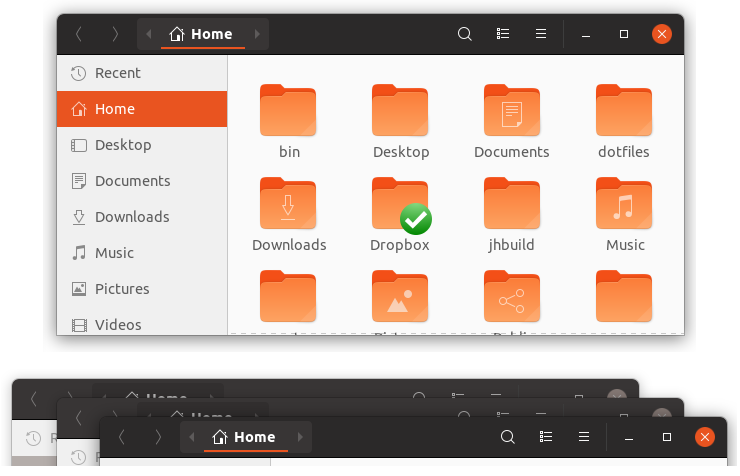
Task: Select the dotfiles folder icon
Action: [624, 110]
